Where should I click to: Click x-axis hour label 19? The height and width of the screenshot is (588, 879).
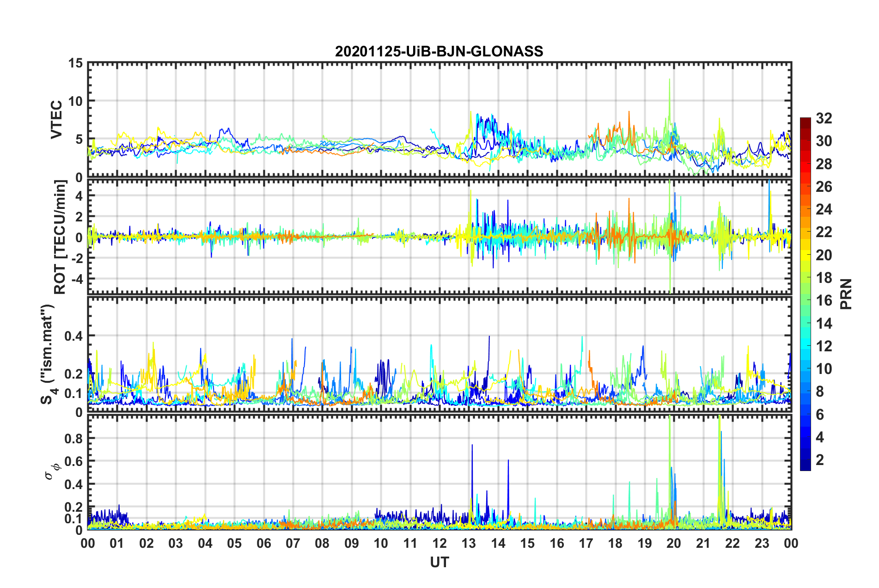(x=645, y=543)
